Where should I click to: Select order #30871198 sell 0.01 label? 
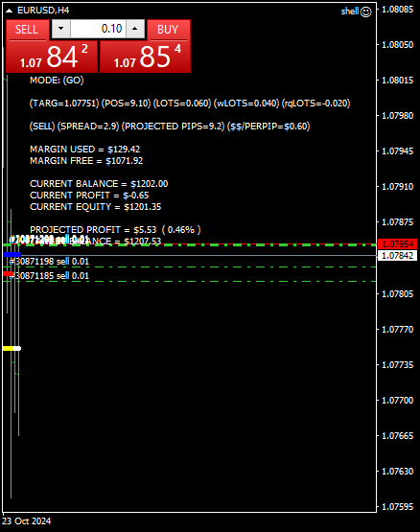pos(49,262)
